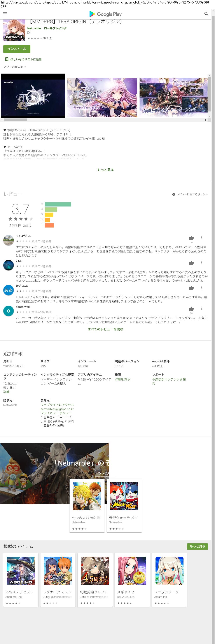Click the 5-star rating bar
Screen dimensions: 215x644
tap(58, 204)
